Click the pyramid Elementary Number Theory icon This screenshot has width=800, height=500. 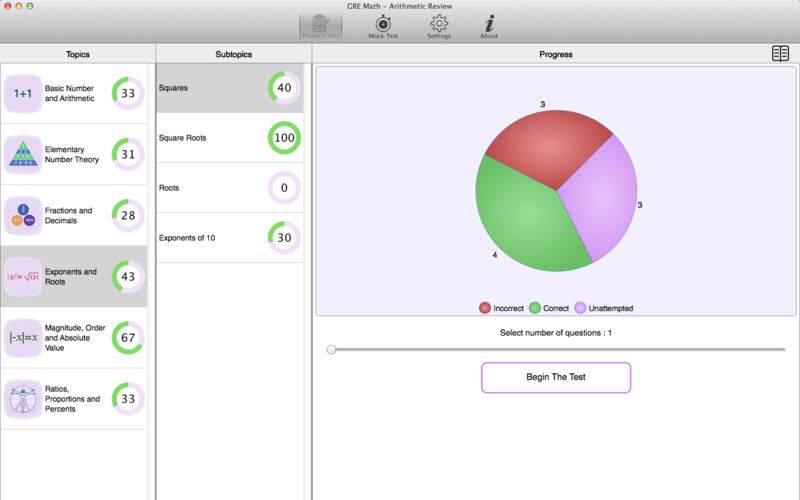click(x=23, y=155)
